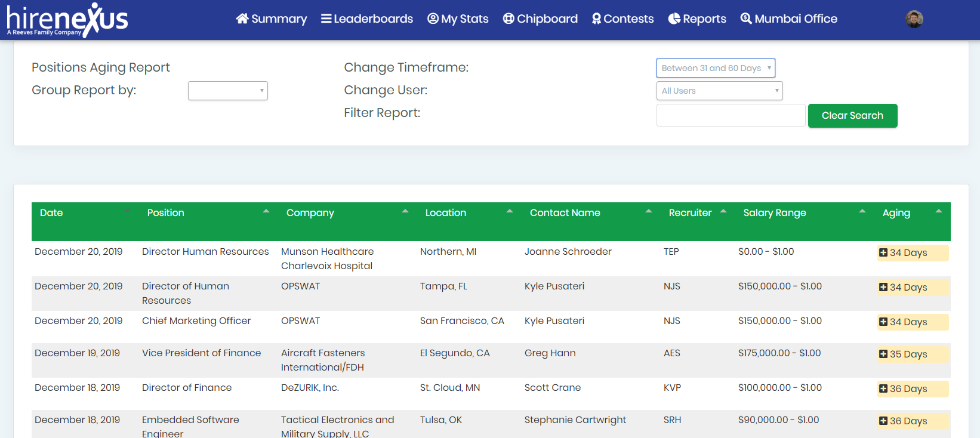Click the My Stats user icon
980x438 pixels.
(433, 18)
